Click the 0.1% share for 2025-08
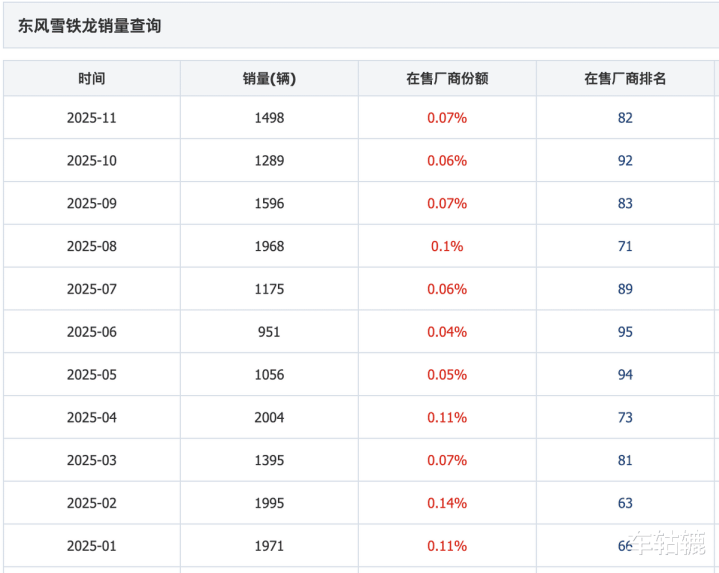719x573 pixels. (447, 246)
